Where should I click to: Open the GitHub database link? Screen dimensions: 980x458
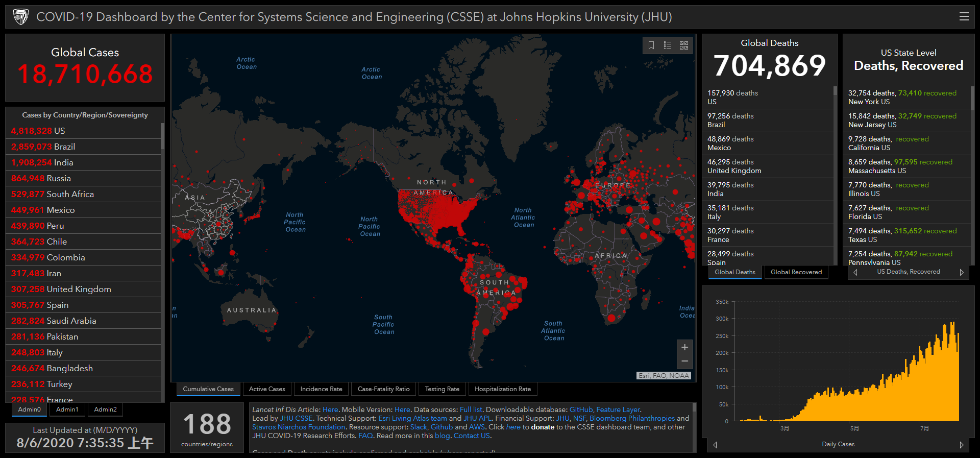tap(581, 409)
